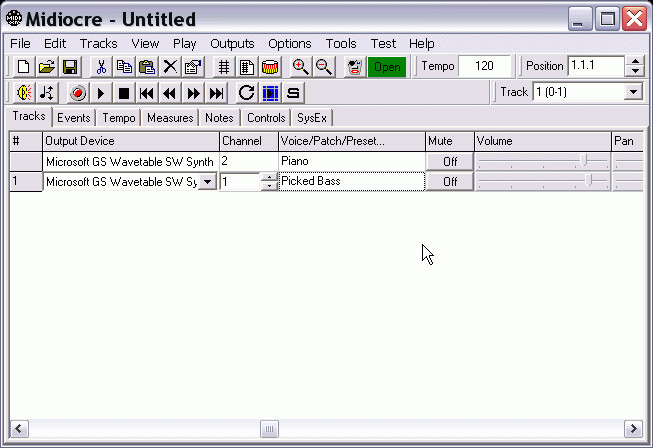Decrease Position with the down arrow

pos(635,71)
